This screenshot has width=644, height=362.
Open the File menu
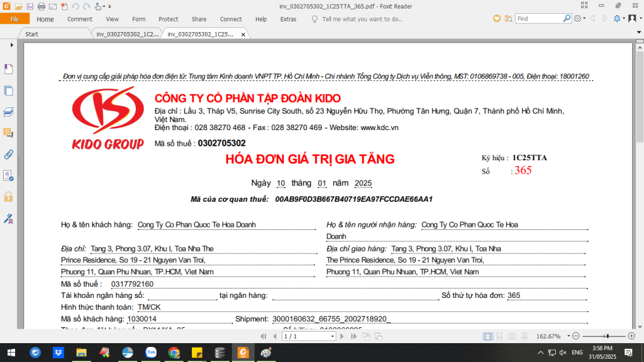[15, 19]
